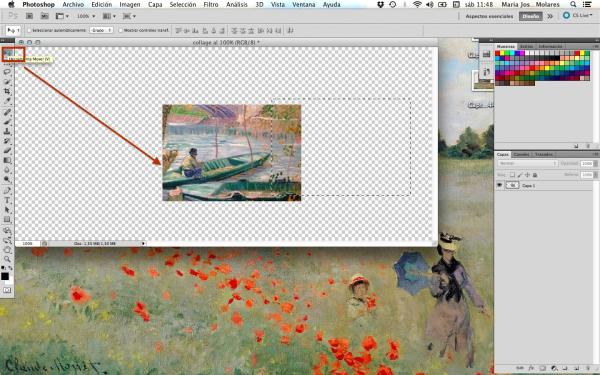Select the Lasso tool
Screen dimensions: 600x375
[x=7, y=72]
